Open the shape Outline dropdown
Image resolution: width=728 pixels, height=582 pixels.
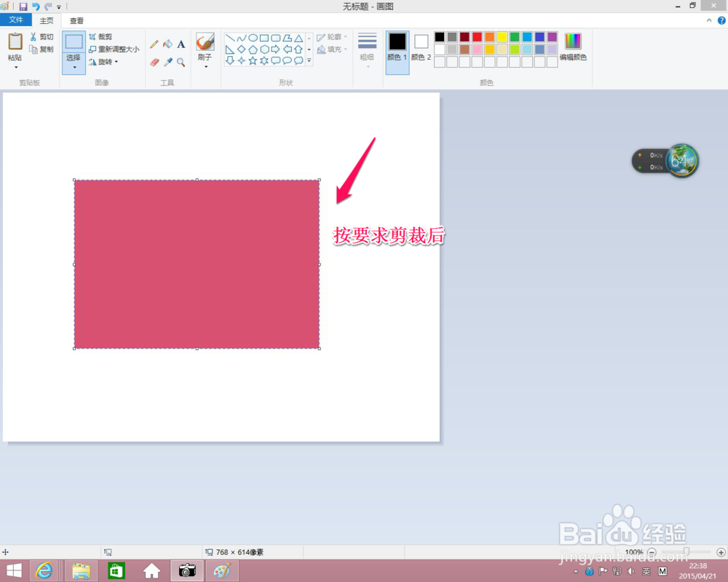point(333,36)
